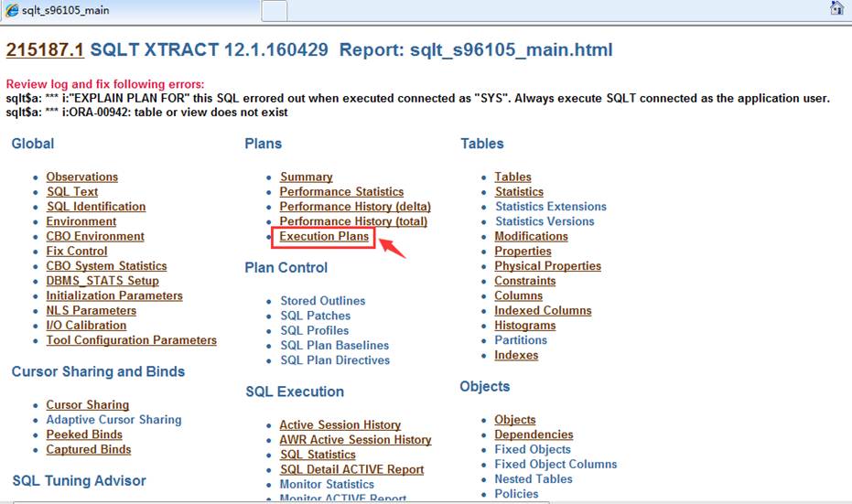Open the Tables link under Tables
The image size is (852, 504).
click(x=512, y=177)
